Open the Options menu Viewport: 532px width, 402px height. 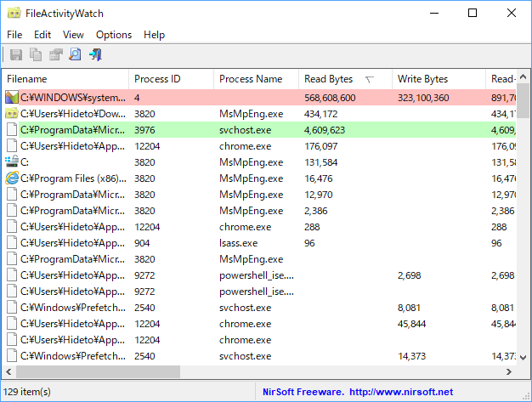click(114, 35)
